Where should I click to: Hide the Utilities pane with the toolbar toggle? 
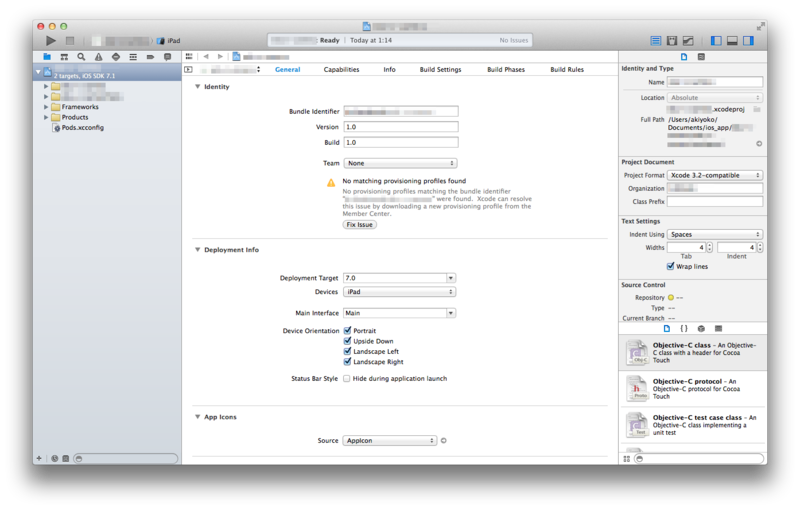[x=748, y=40]
